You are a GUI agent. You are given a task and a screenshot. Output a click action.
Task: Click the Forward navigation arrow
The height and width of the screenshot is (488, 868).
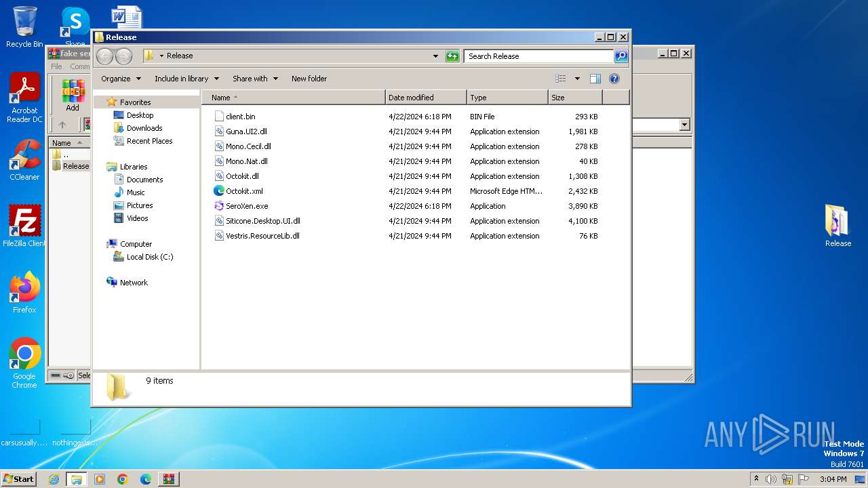[123, 56]
